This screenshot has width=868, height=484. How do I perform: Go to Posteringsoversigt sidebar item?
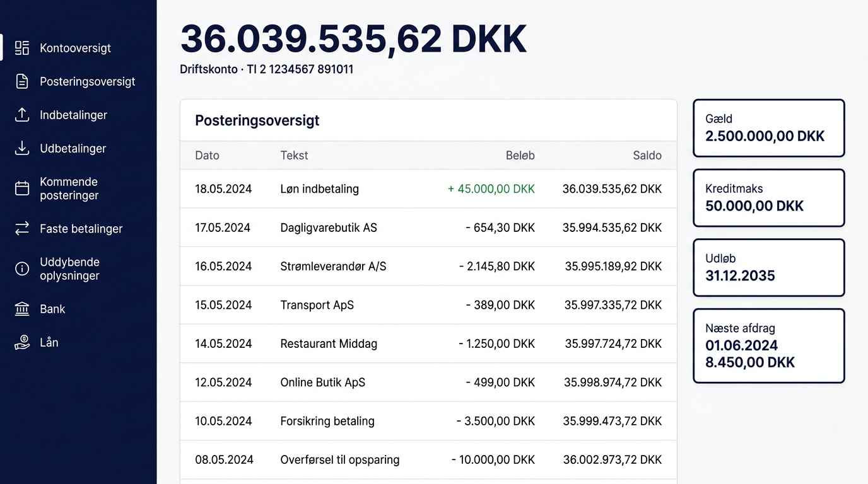pyautogui.click(x=88, y=81)
